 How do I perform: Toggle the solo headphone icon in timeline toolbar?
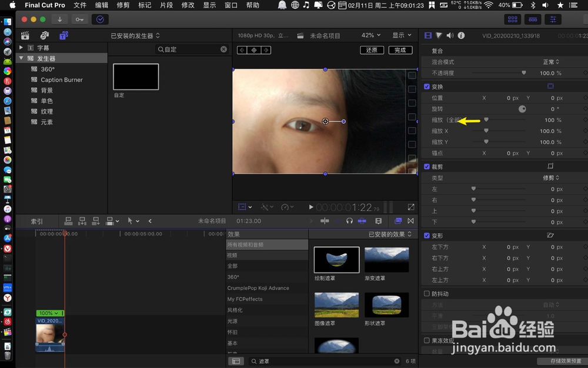click(350, 221)
